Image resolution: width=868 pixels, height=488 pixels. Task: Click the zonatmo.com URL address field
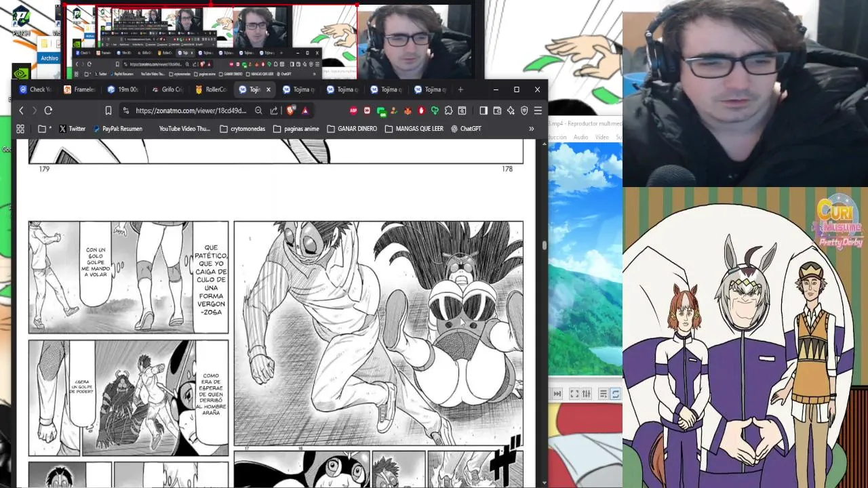click(x=191, y=110)
